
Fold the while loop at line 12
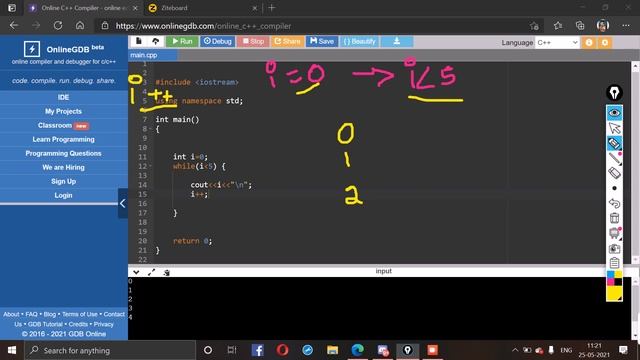click(x=150, y=166)
